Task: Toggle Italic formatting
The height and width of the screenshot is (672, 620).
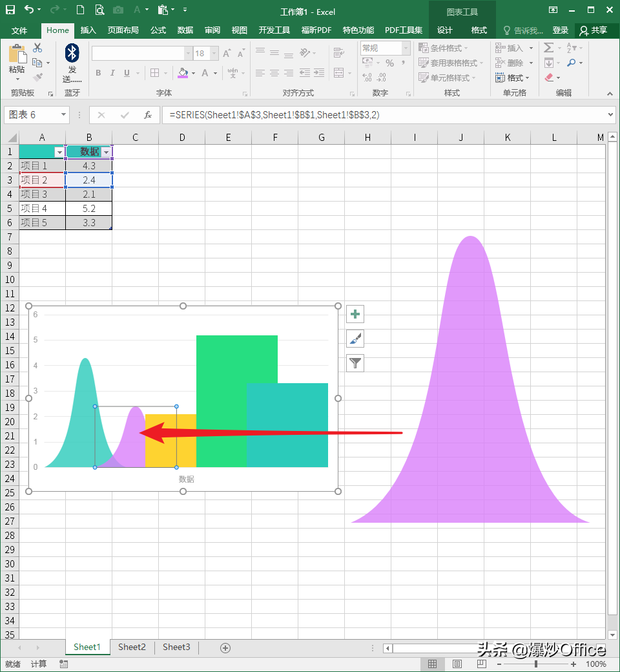Action: [112, 73]
